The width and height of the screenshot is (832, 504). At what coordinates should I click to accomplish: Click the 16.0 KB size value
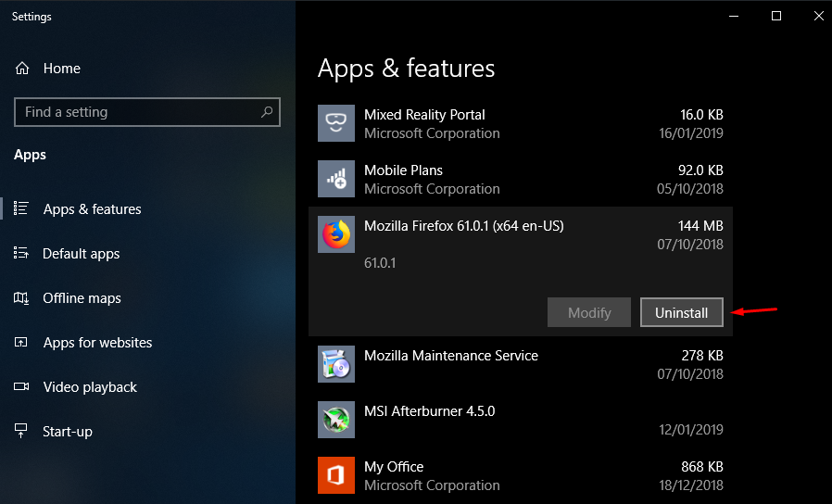point(701,115)
